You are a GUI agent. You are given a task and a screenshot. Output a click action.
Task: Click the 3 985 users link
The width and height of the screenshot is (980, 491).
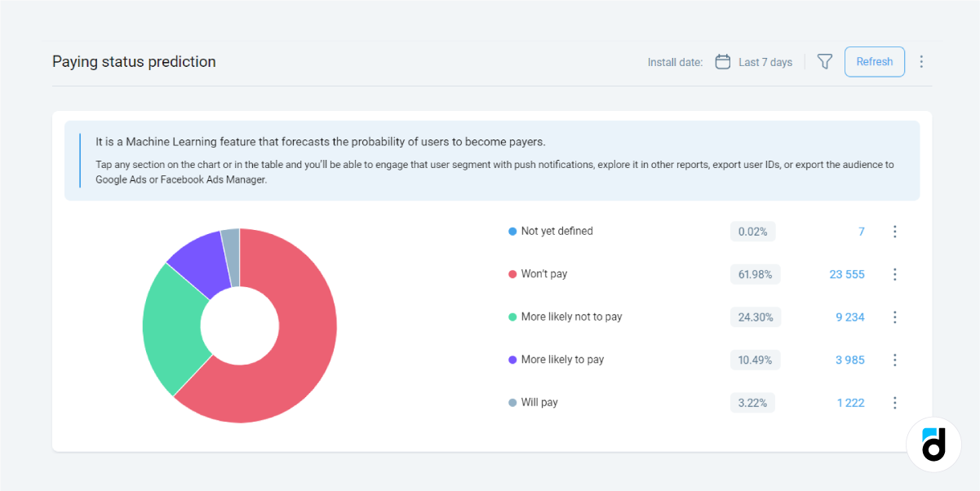849,360
